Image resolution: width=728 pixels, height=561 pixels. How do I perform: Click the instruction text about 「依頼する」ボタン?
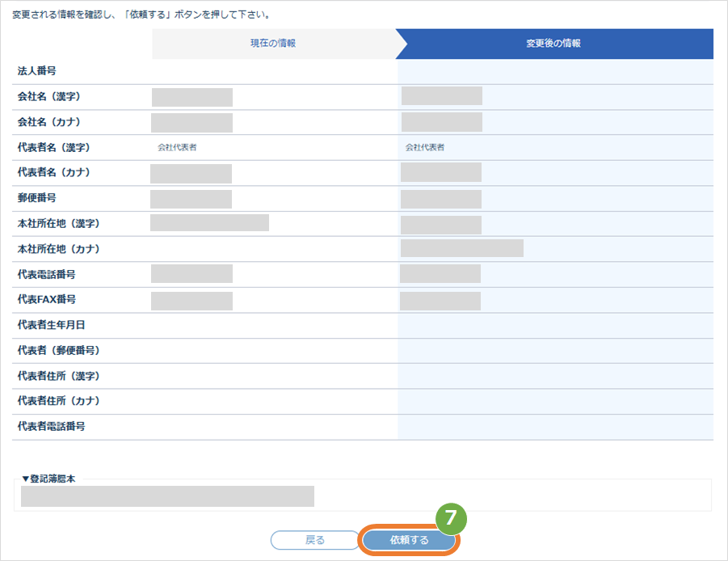(141, 15)
